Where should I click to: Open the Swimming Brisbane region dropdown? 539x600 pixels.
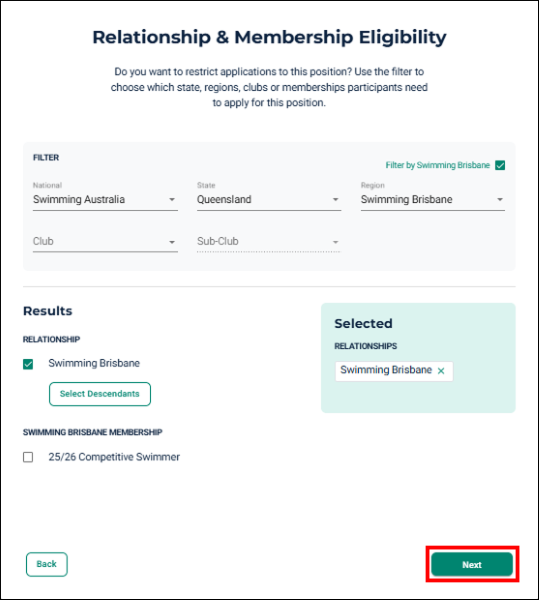click(x=433, y=199)
